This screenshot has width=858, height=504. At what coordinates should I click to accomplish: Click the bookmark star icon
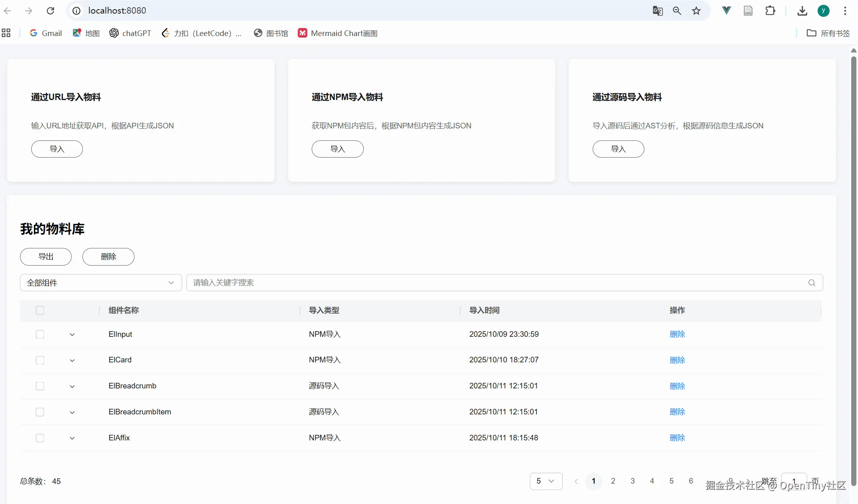pyautogui.click(x=696, y=11)
